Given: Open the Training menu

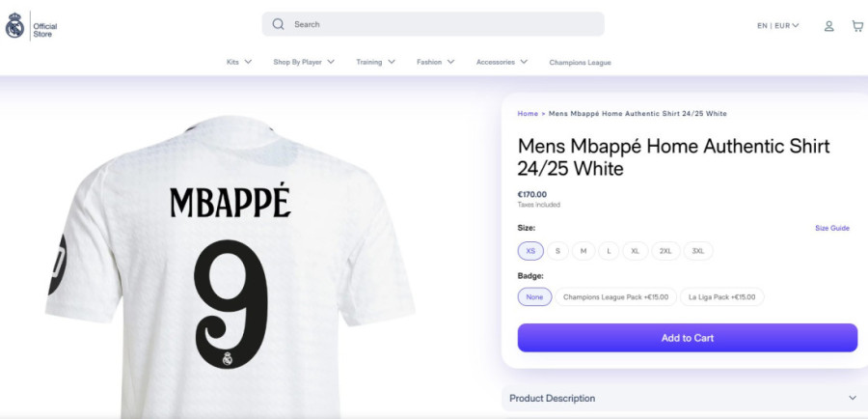Looking at the screenshot, I should click(375, 62).
